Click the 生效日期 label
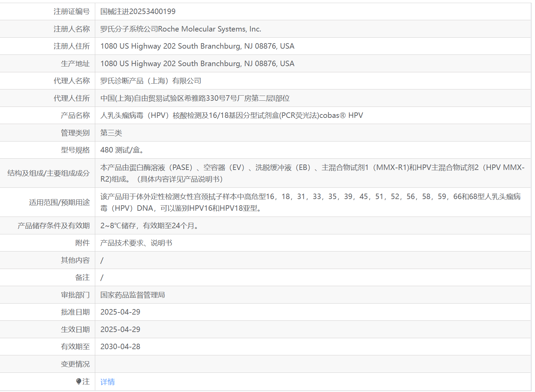 [x=75, y=330]
